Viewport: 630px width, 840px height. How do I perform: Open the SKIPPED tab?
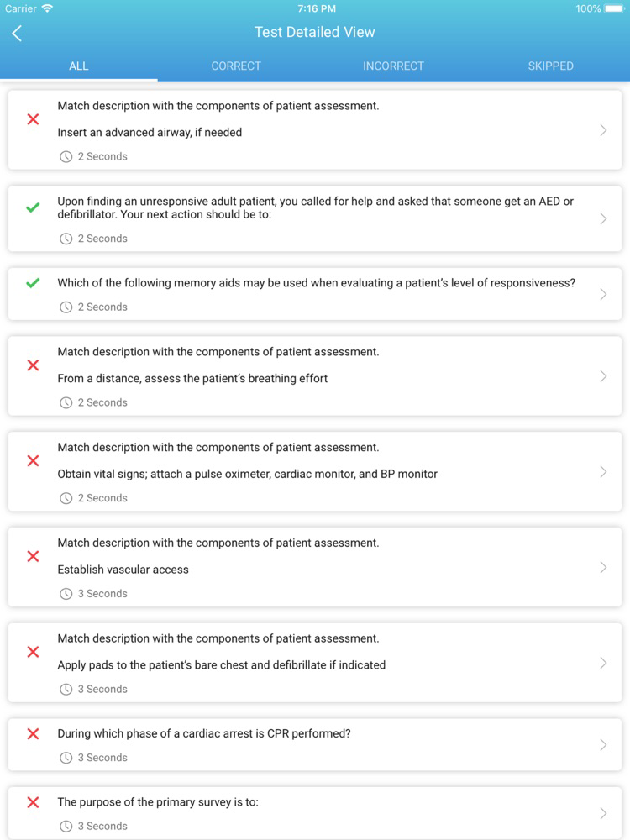pyautogui.click(x=551, y=66)
